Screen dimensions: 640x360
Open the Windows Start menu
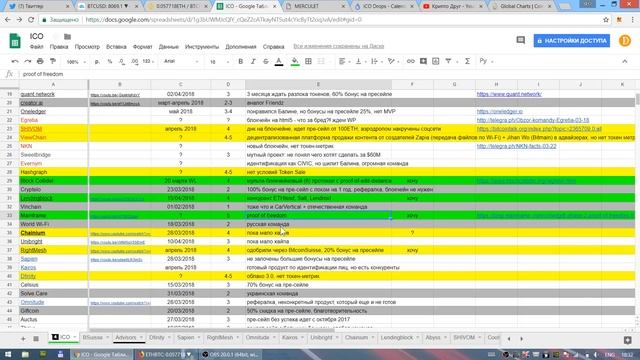point(8,354)
